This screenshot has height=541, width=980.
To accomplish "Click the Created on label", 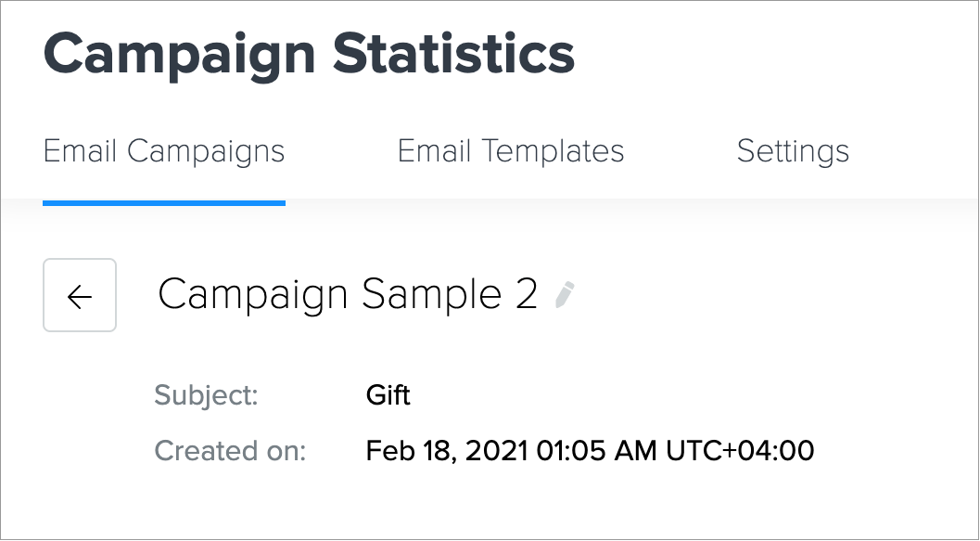I will click(x=230, y=451).
